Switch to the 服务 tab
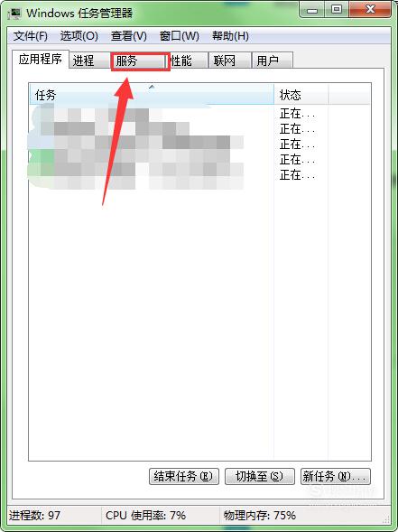398x532 pixels. (x=141, y=61)
